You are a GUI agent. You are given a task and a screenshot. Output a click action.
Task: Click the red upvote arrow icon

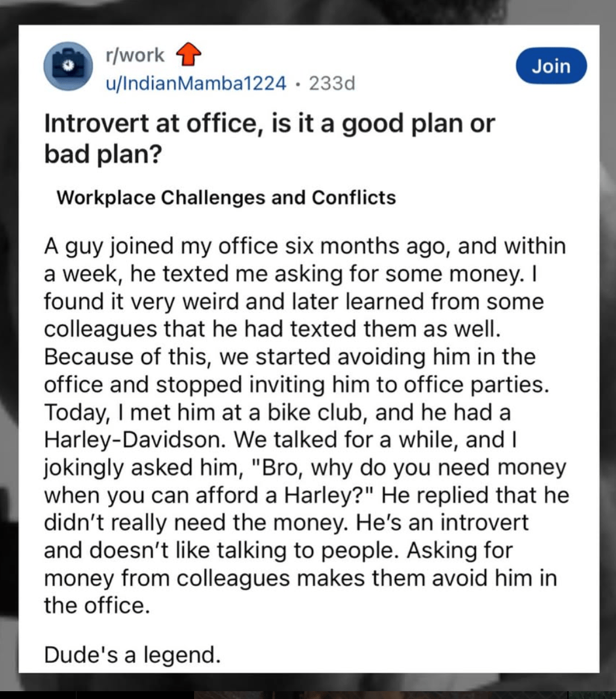189,54
